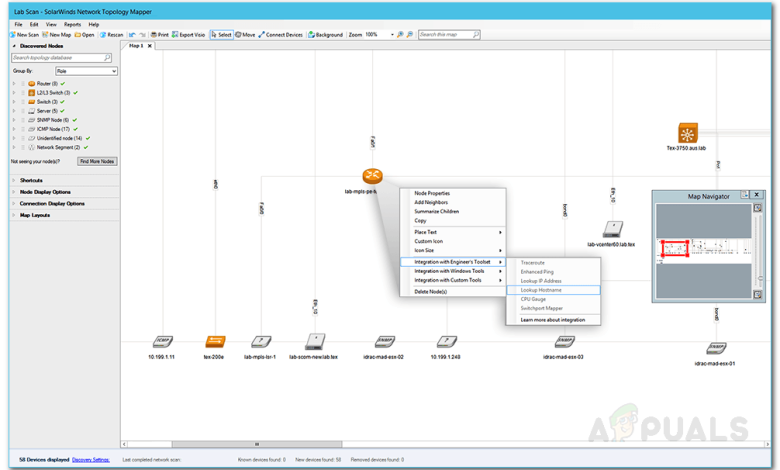
Task: Select the 10.199.1.11 ICMP node
Action: 163,341
